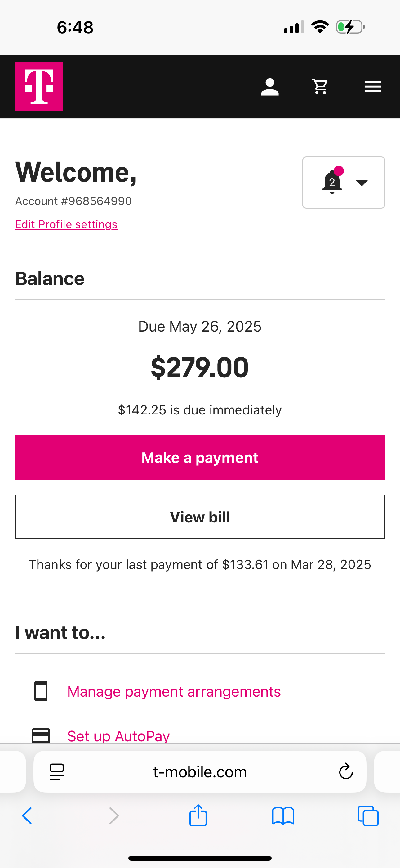Open the Safari share sheet
This screenshot has height=868, width=400.
(198, 816)
